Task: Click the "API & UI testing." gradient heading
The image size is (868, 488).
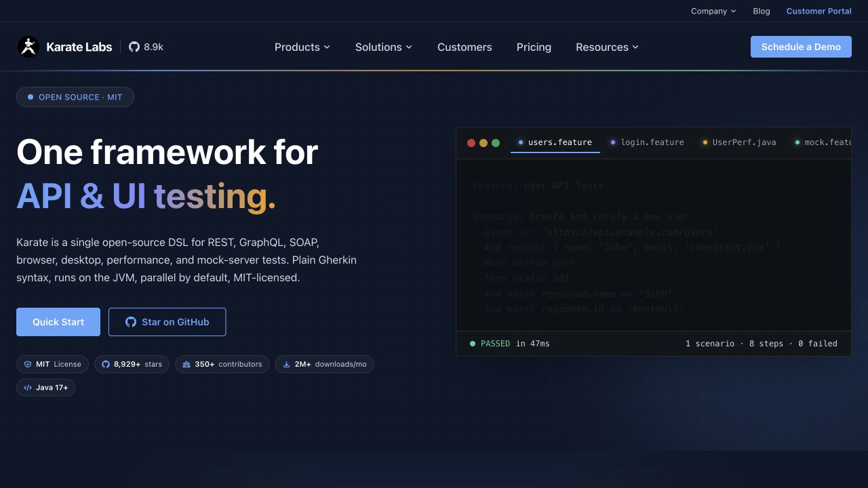Action: [x=146, y=196]
